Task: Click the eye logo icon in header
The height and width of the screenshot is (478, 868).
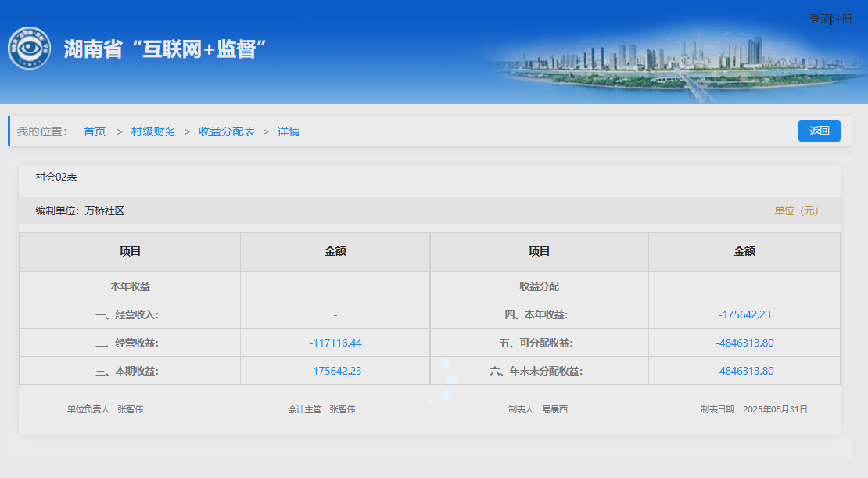Action: pyautogui.click(x=29, y=49)
